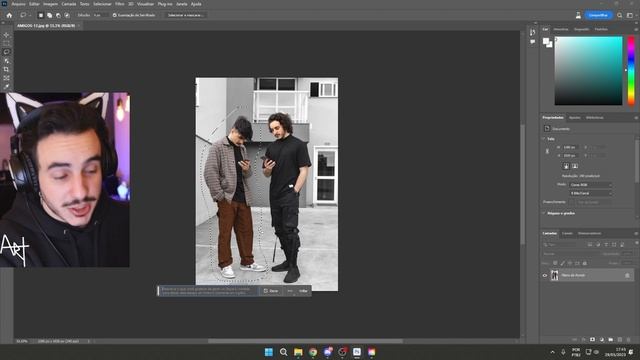Click the hue slider strip

[631, 71]
